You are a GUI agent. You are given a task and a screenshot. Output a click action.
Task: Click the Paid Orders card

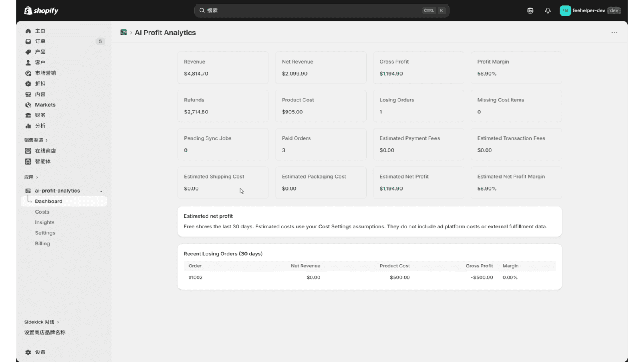click(321, 144)
